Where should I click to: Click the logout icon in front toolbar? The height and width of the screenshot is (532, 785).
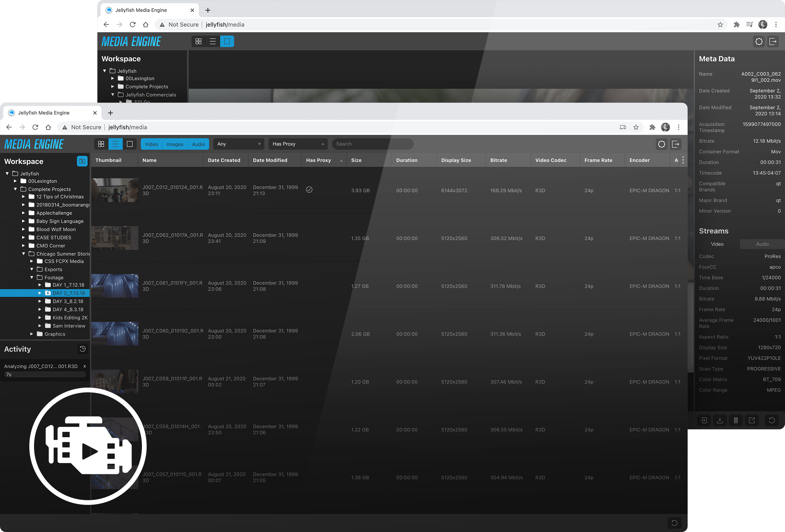coord(675,144)
